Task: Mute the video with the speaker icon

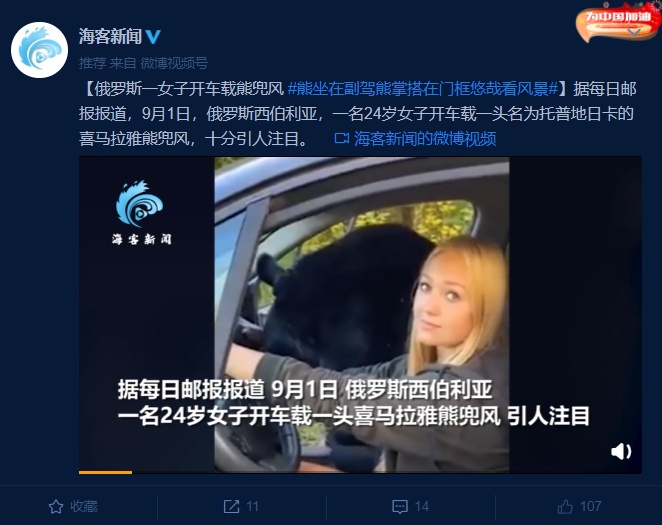Action: [621, 451]
